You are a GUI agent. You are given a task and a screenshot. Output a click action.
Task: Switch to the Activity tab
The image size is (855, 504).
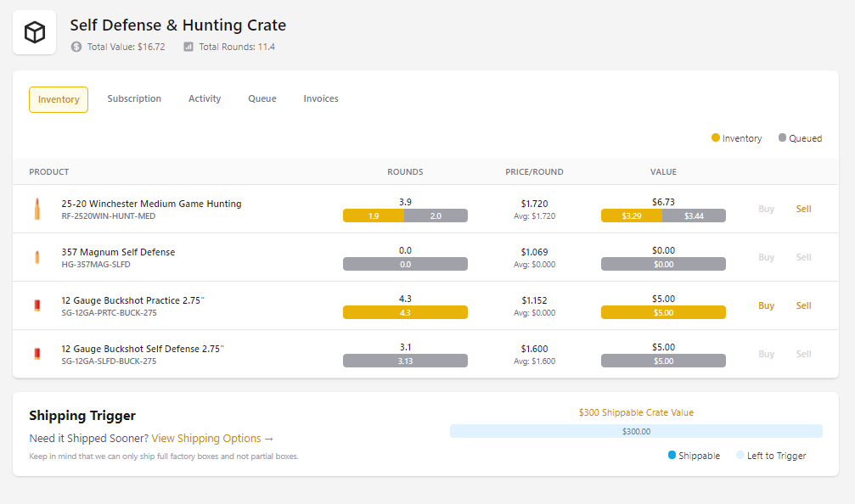pos(205,99)
